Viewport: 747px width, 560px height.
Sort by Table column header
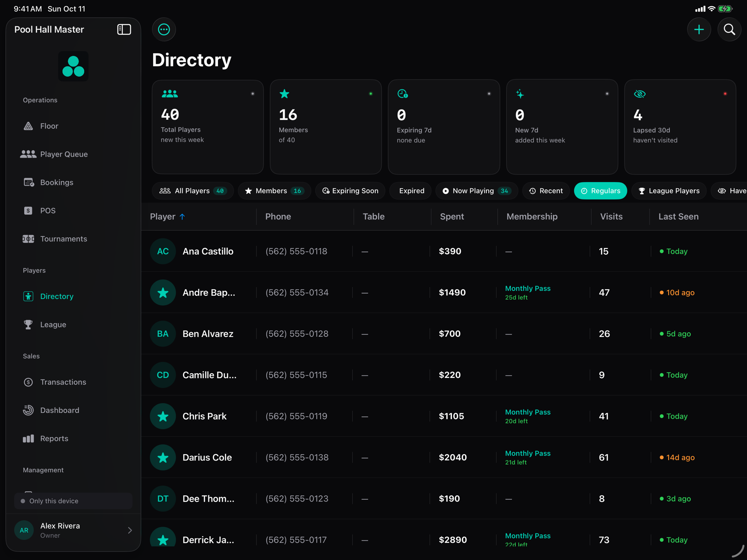click(x=373, y=217)
